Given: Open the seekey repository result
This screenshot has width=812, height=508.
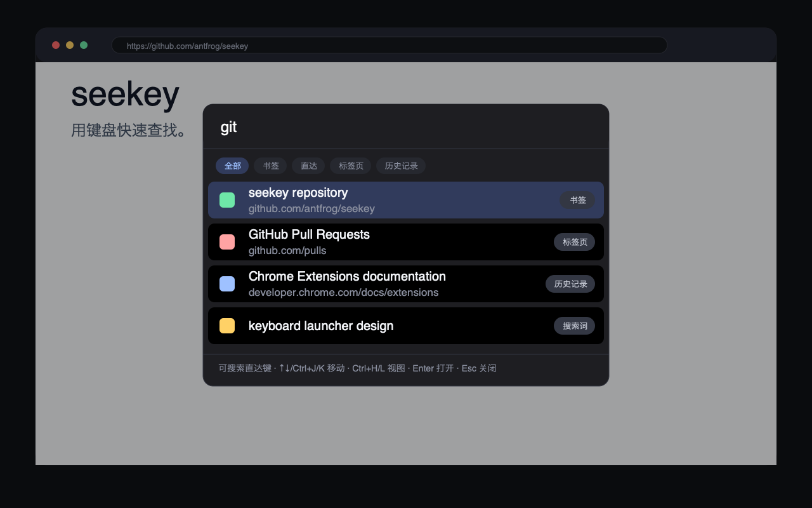Looking at the screenshot, I should (x=406, y=200).
